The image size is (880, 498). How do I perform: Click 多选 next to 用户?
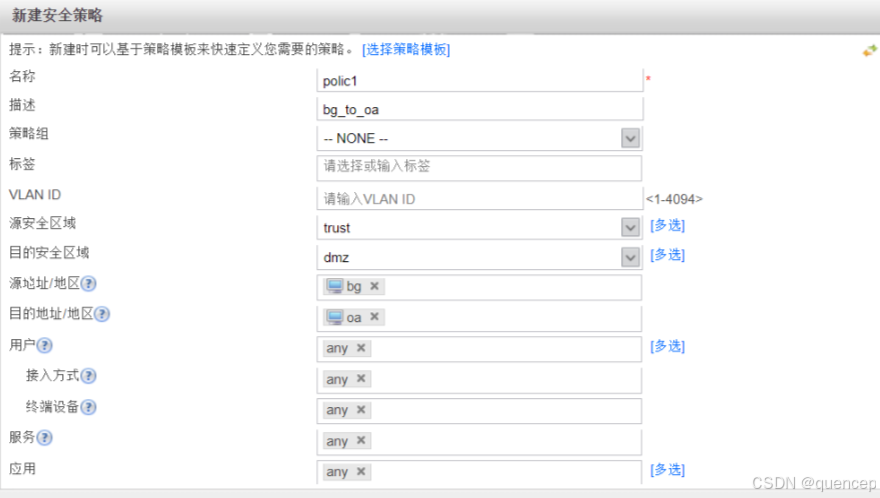pyautogui.click(x=667, y=346)
